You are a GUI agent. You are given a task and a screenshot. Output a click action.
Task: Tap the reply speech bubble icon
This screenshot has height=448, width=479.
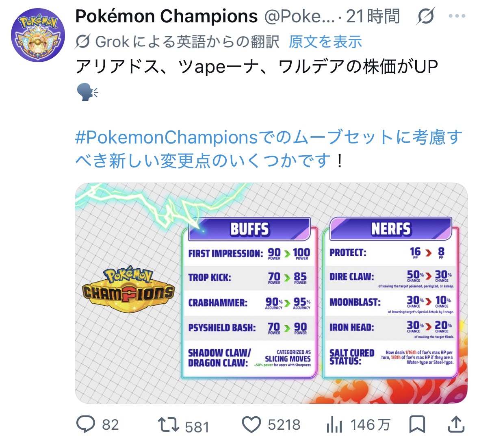click(86, 424)
